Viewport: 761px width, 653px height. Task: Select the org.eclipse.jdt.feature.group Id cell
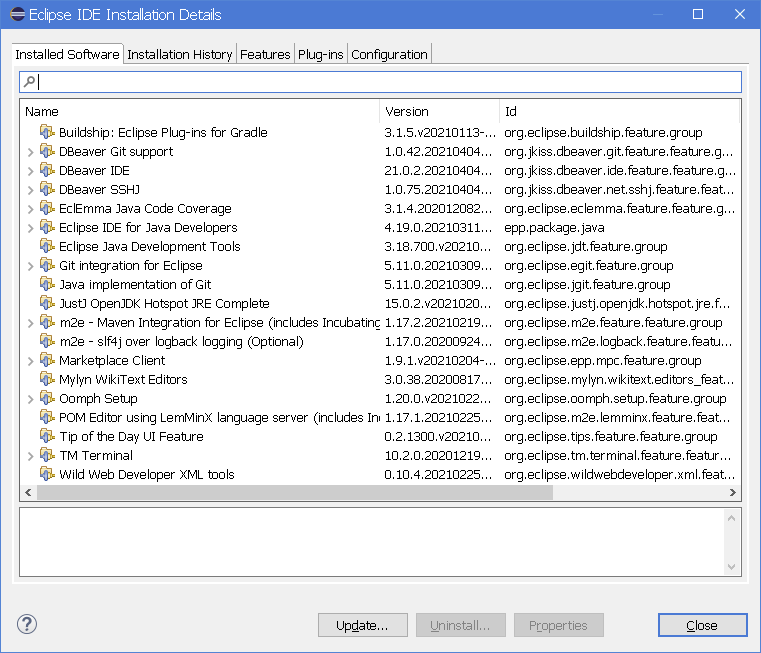point(586,246)
